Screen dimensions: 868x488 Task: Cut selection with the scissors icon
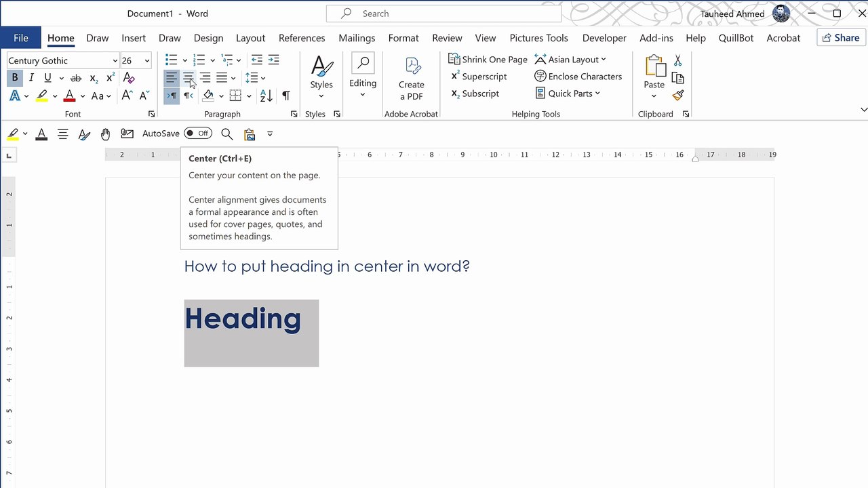click(x=678, y=61)
